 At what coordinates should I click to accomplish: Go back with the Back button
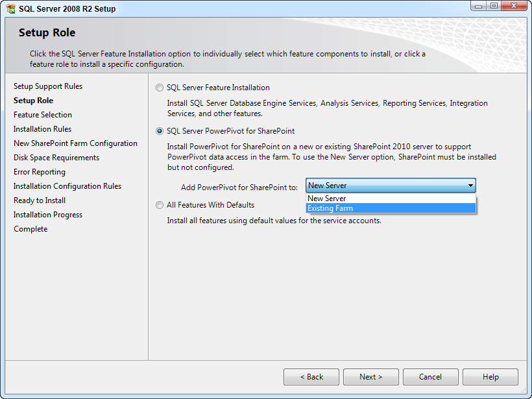(x=311, y=377)
